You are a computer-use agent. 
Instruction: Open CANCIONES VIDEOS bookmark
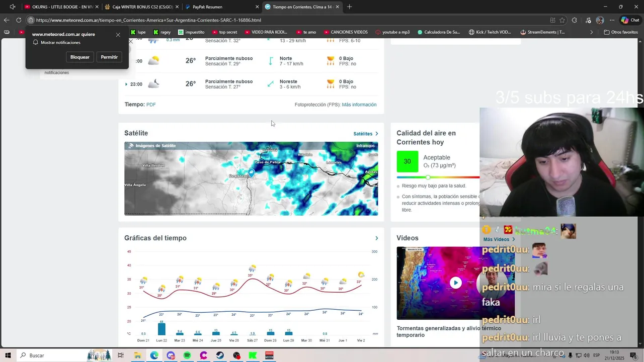click(x=346, y=32)
